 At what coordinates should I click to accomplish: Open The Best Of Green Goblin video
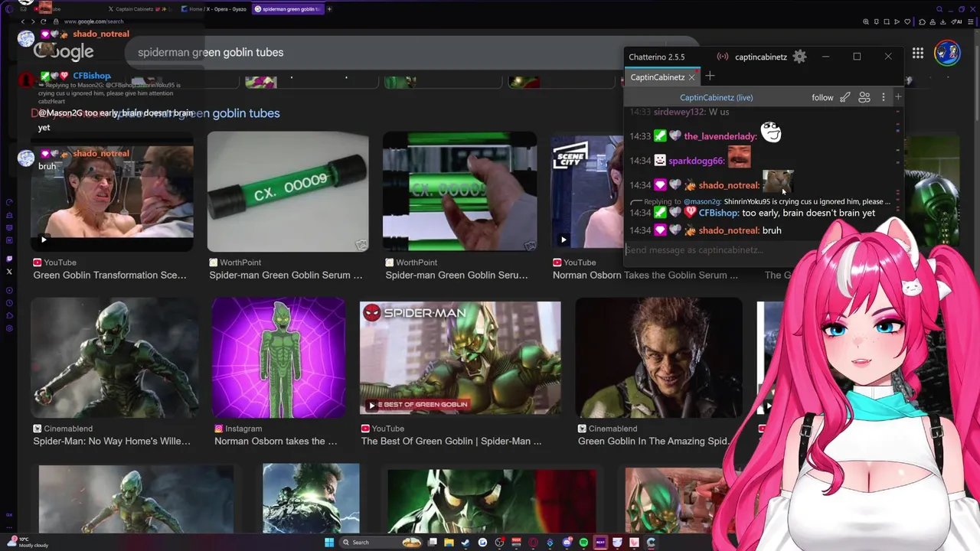coord(460,357)
